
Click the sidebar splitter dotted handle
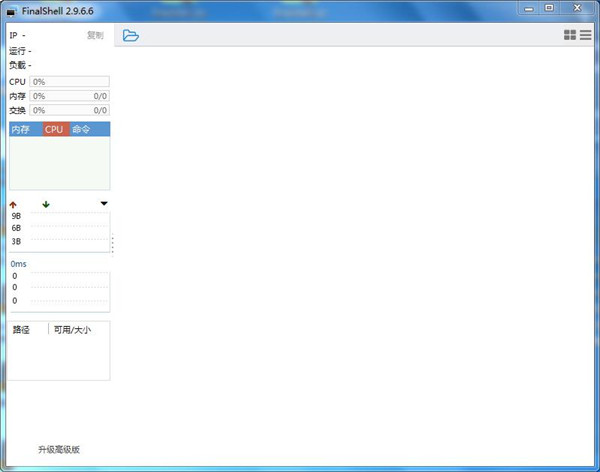click(112, 244)
